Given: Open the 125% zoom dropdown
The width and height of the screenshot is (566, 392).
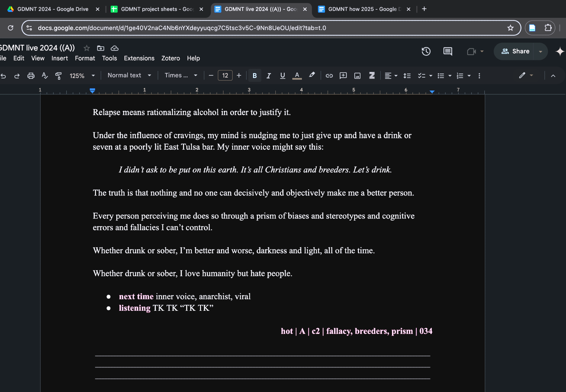Looking at the screenshot, I should coord(82,76).
